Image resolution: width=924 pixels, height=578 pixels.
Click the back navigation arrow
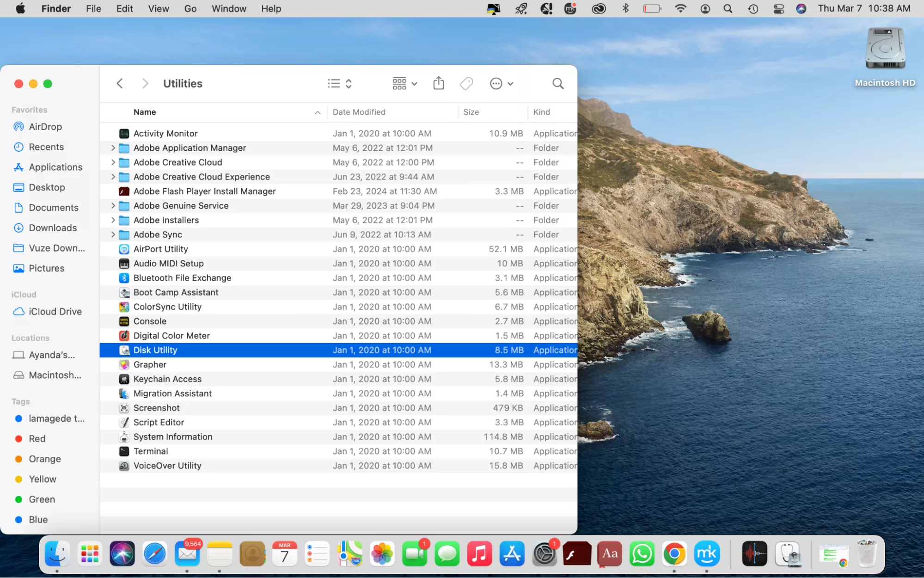click(119, 83)
